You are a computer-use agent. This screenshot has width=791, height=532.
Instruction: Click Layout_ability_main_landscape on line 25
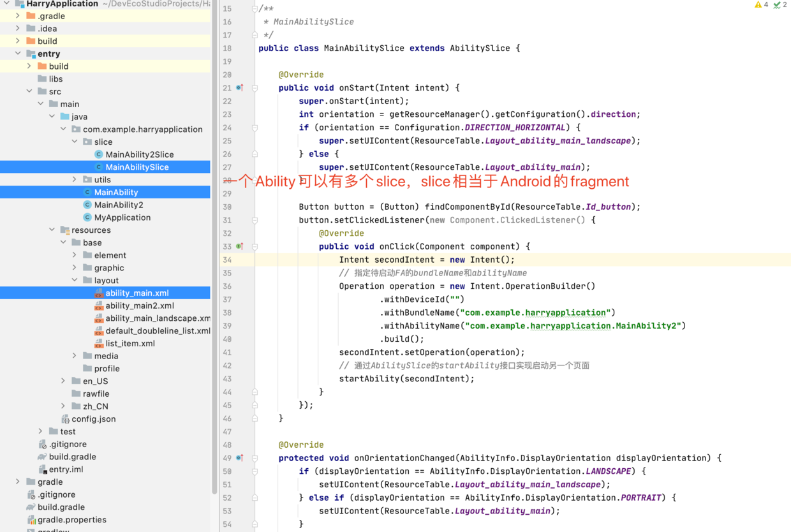coord(558,141)
